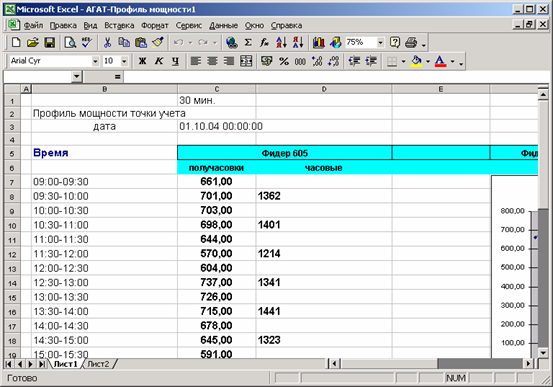This screenshot has height=387, width=553.
Task: Cut selection with the scissors icon
Action: pos(107,43)
